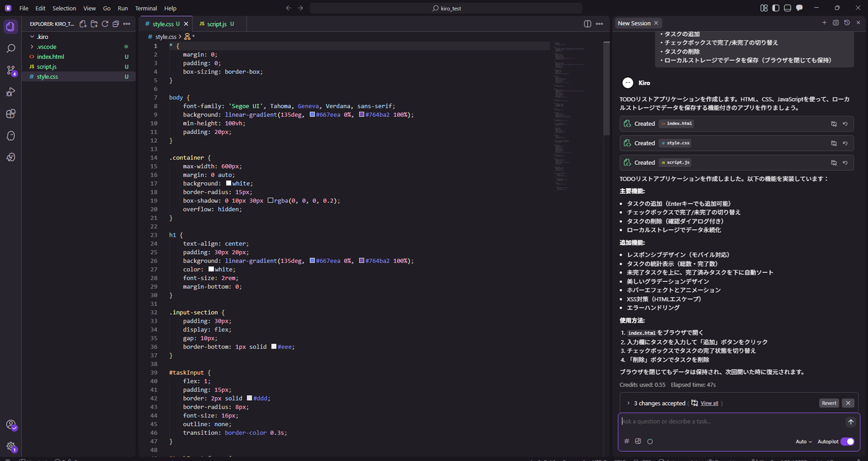Open the Auto model dropdown
This screenshot has width=868, height=461.
pyautogui.click(x=803, y=442)
